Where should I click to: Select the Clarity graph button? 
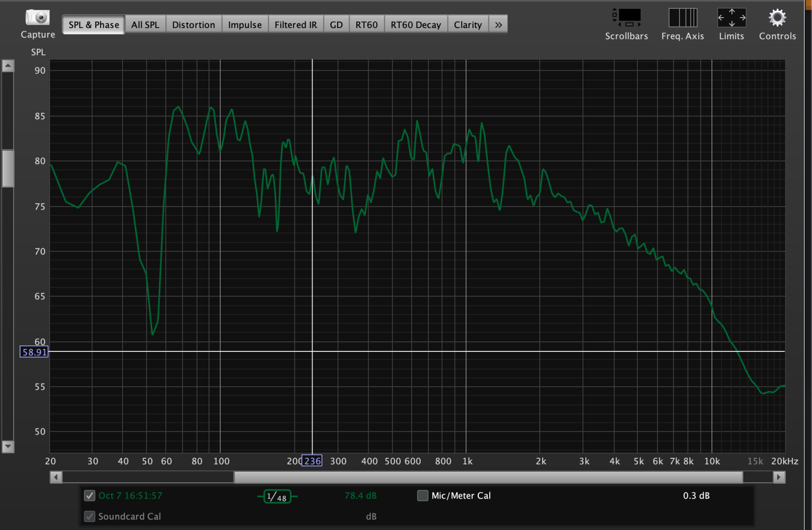(468, 25)
